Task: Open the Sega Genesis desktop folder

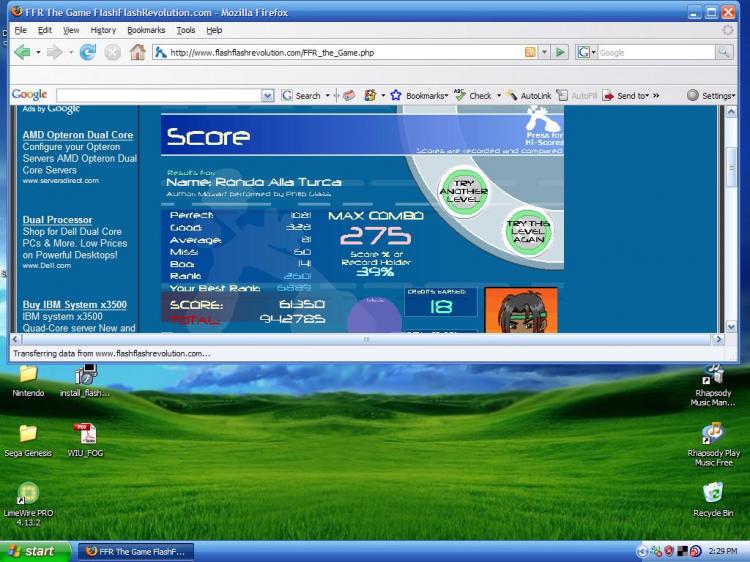Action: point(28,441)
